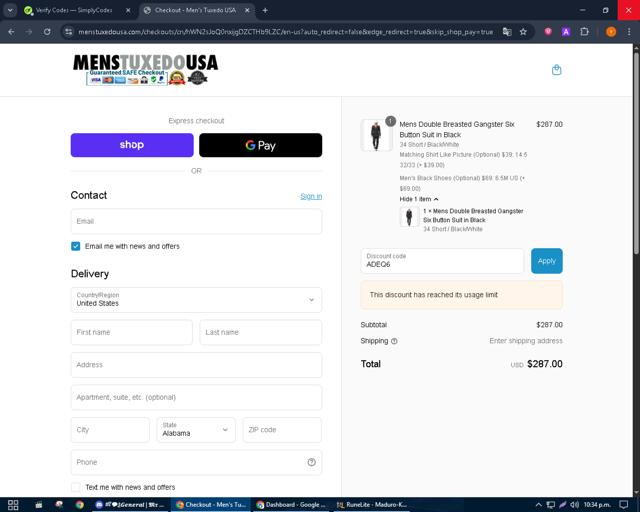Switch to Dashboard Google taskbar window

[x=291, y=505]
